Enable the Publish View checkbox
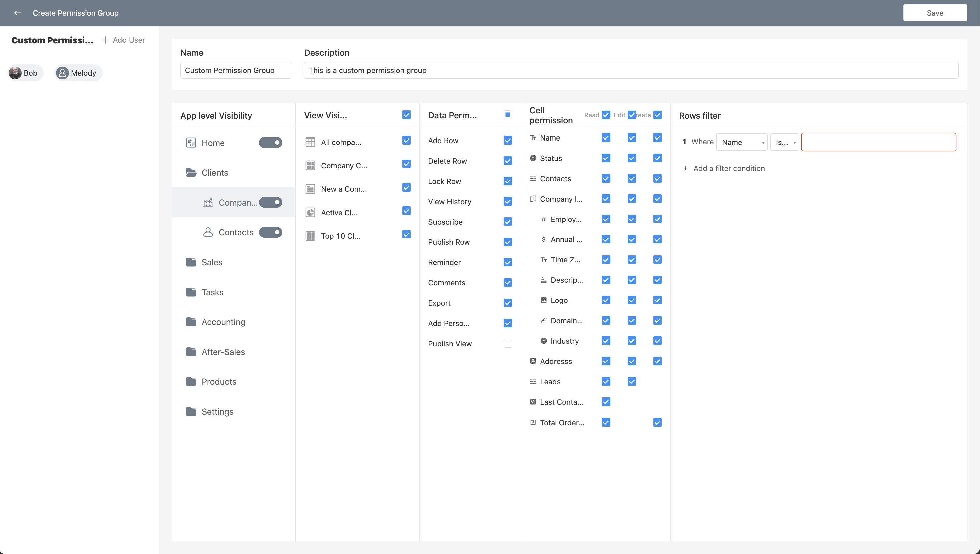980x554 pixels. point(507,344)
